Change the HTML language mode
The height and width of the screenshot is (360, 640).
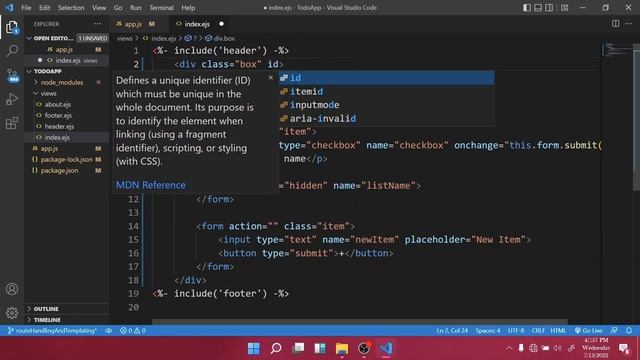click(558, 331)
